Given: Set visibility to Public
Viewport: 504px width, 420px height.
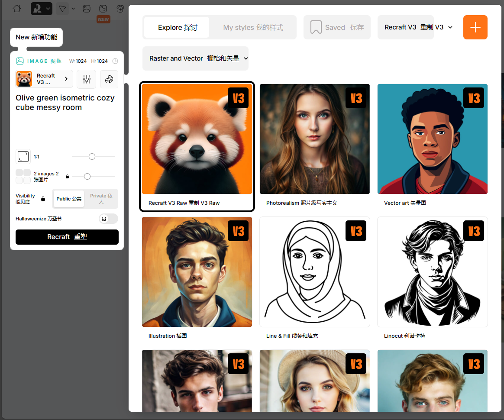Looking at the screenshot, I should pos(69,199).
